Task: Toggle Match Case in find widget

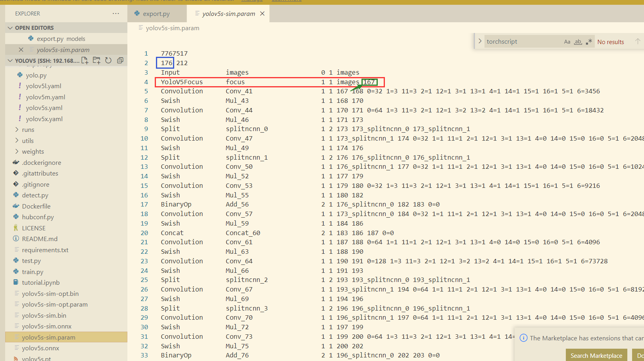Action: (567, 42)
